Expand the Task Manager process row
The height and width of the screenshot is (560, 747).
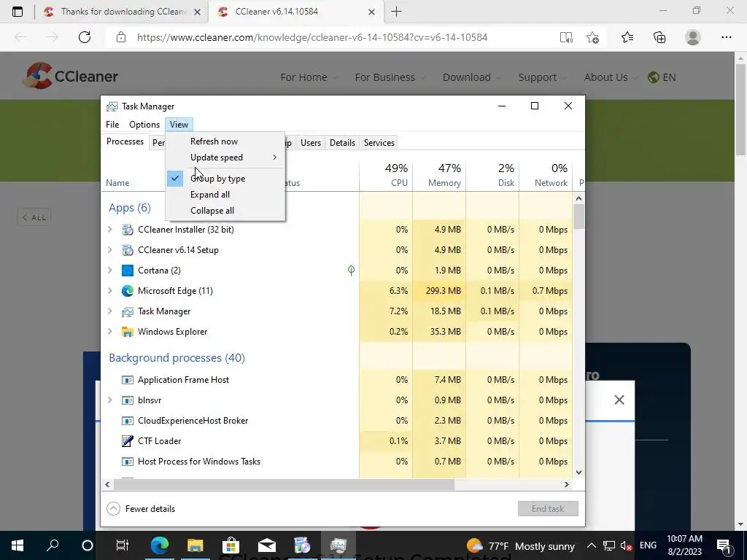[x=110, y=311]
